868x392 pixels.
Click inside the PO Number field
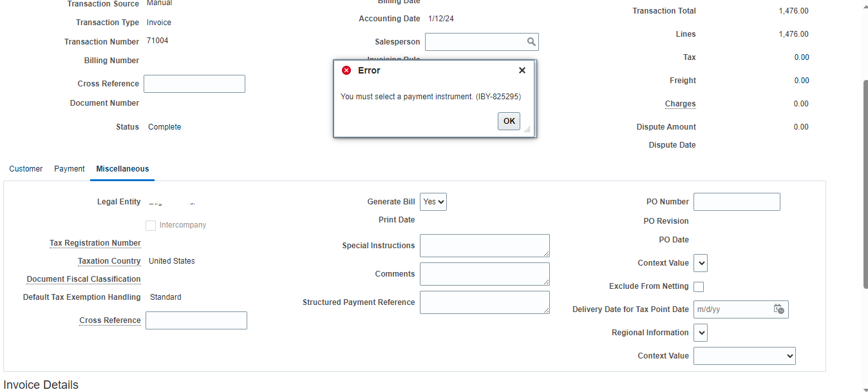[x=736, y=201]
